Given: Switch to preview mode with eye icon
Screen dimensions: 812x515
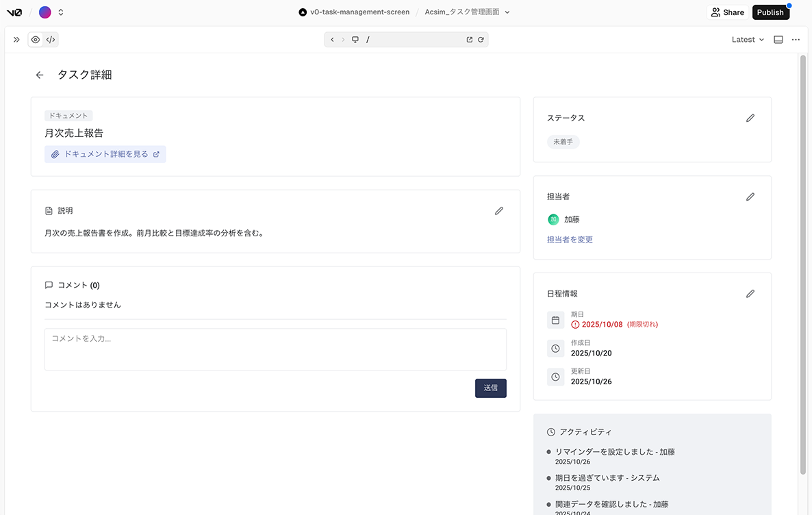Looking at the screenshot, I should point(36,40).
